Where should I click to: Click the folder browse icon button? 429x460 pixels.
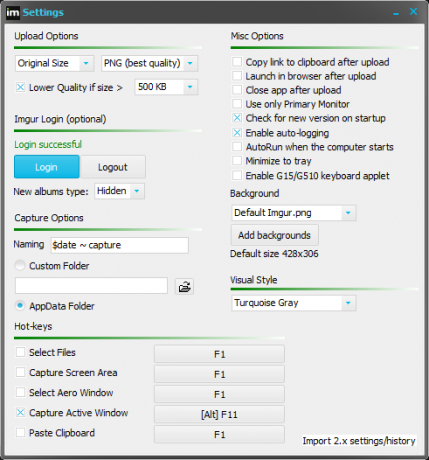point(184,287)
